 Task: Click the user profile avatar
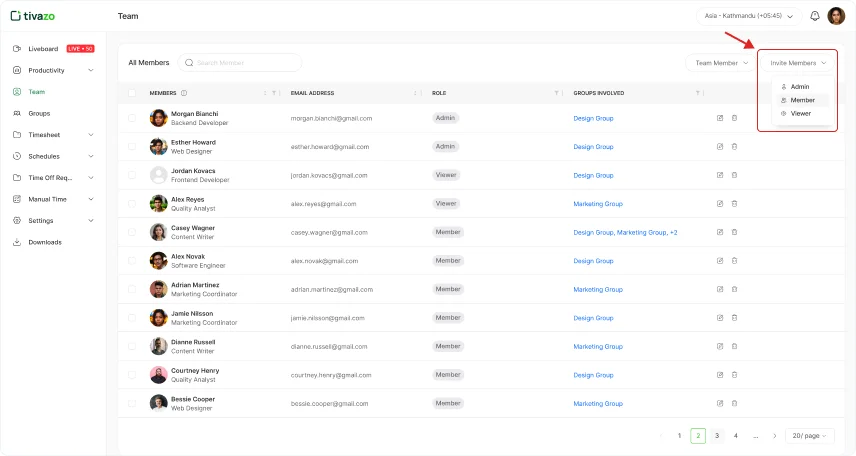836,16
